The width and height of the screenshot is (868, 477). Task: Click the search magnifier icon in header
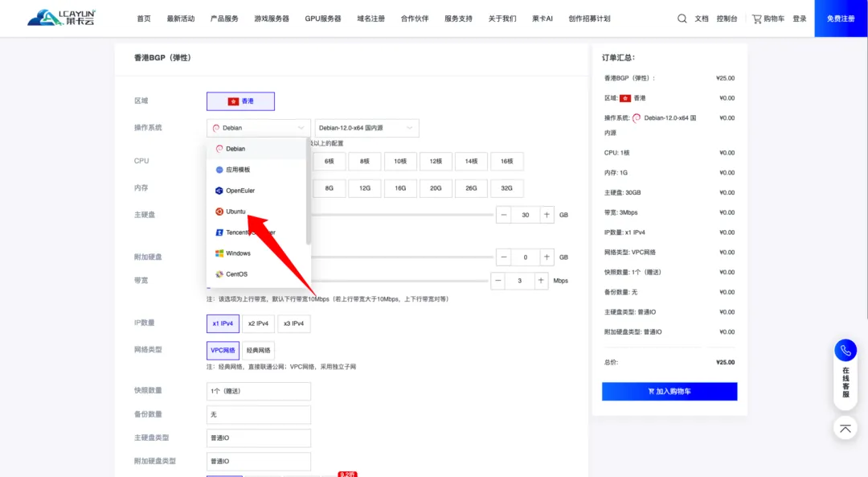point(682,19)
